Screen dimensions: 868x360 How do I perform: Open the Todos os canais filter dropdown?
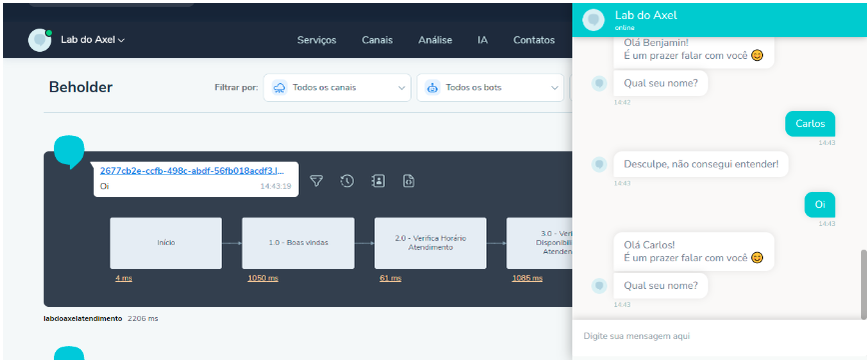(338, 88)
